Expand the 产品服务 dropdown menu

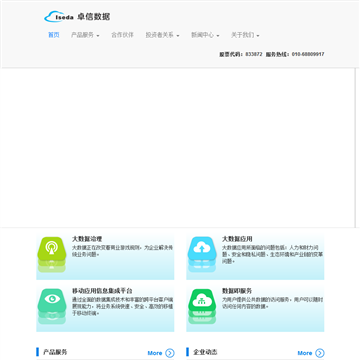[85, 35]
